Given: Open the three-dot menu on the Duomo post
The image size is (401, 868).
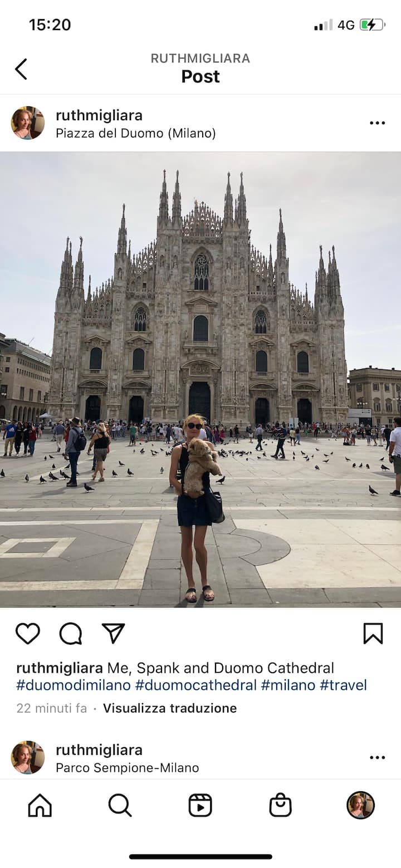Looking at the screenshot, I should click(x=377, y=123).
